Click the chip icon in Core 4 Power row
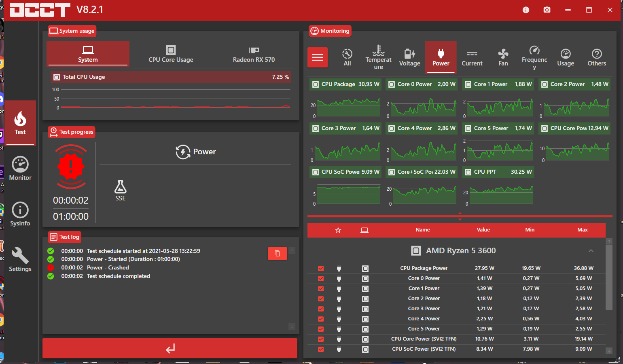 pyautogui.click(x=365, y=319)
